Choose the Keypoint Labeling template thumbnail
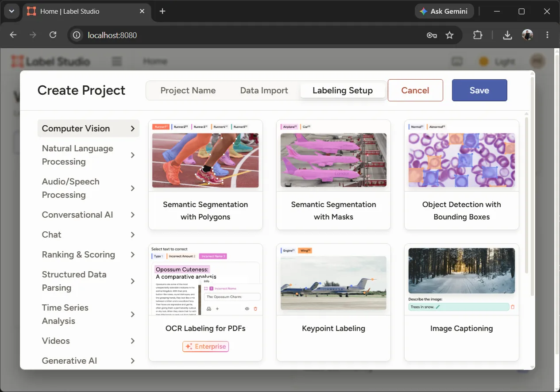Viewport: 560px width, 392px height. (x=333, y=280)
